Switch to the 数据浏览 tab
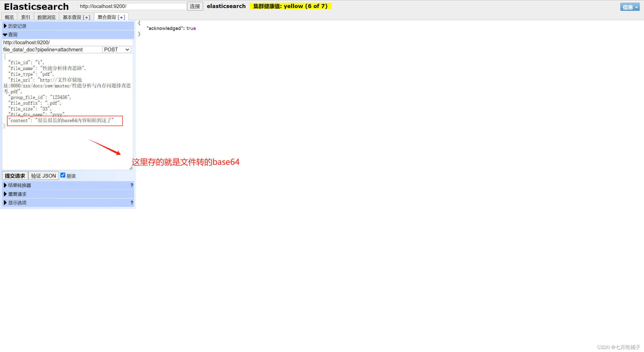Viewport: 644px width, 352px height. click(47, 17)
